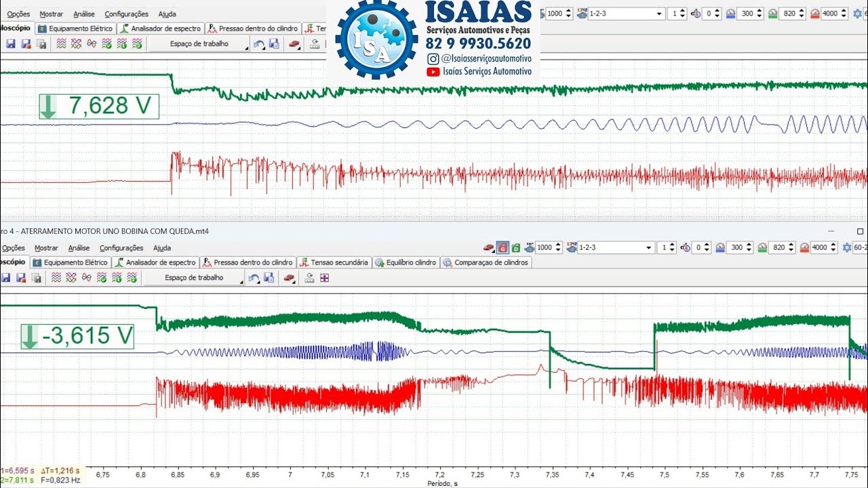This screenshot has height=488, width=868.
Task: Click the 4000 value spinner in lower window
Action: pos(825,247)
